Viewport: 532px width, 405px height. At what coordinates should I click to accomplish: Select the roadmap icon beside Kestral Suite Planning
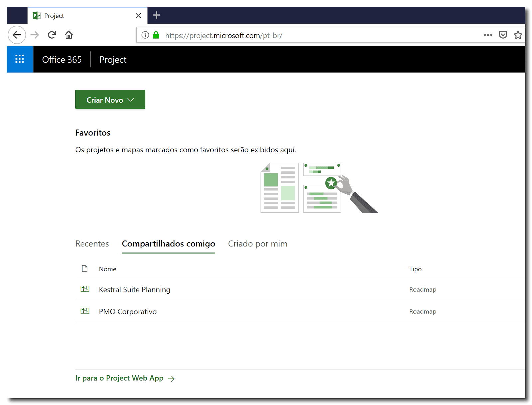click(85, 289)
